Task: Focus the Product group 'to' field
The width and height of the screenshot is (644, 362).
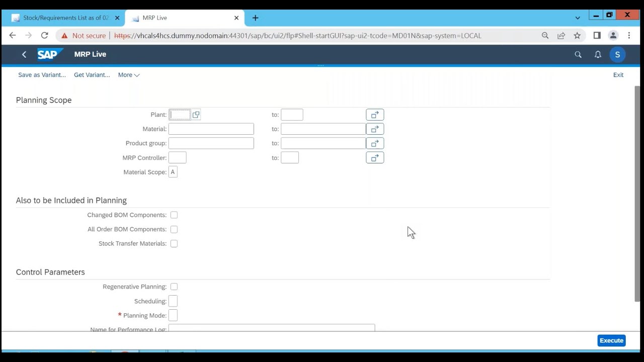Action: coord(324,143)
